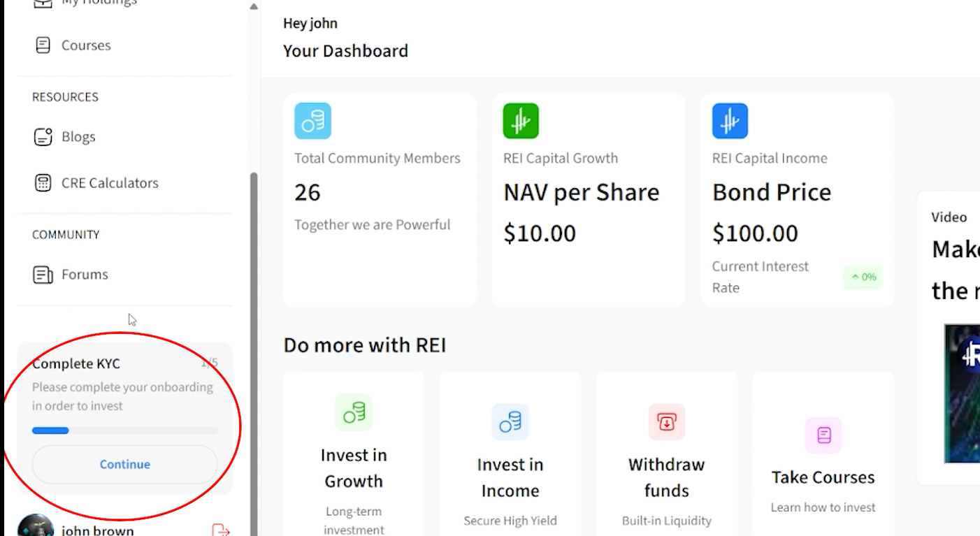Click the red logout icon beside john brown

[220, 530]
